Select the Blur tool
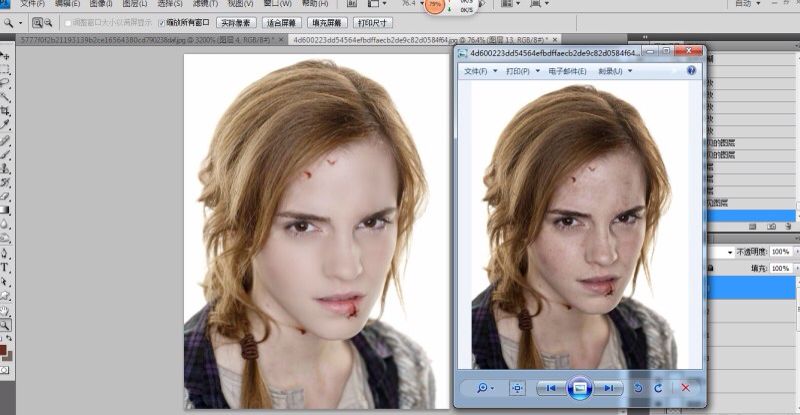 point(5,224)
